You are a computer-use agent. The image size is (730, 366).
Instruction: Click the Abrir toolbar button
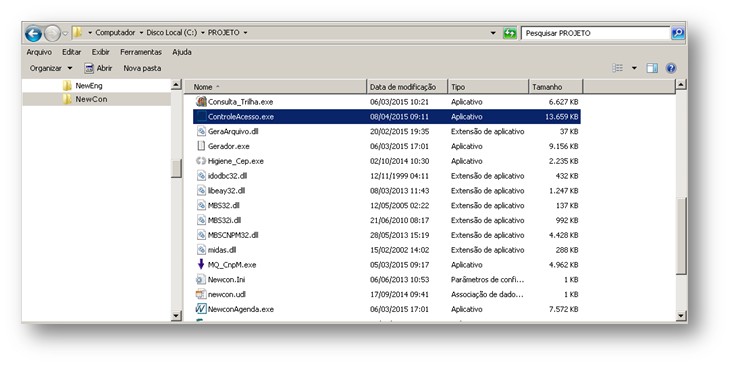(98, 68)
